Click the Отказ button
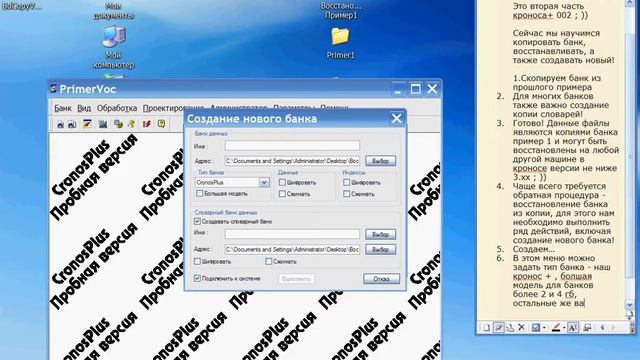The width and height of the screenshot is (640, 360). point(381,279)
